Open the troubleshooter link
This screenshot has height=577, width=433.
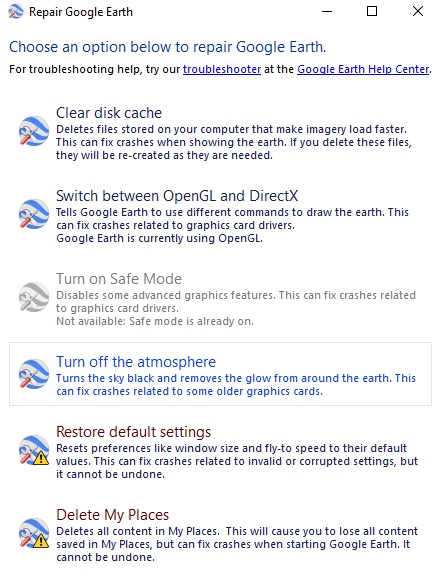[x=222, y=69]
